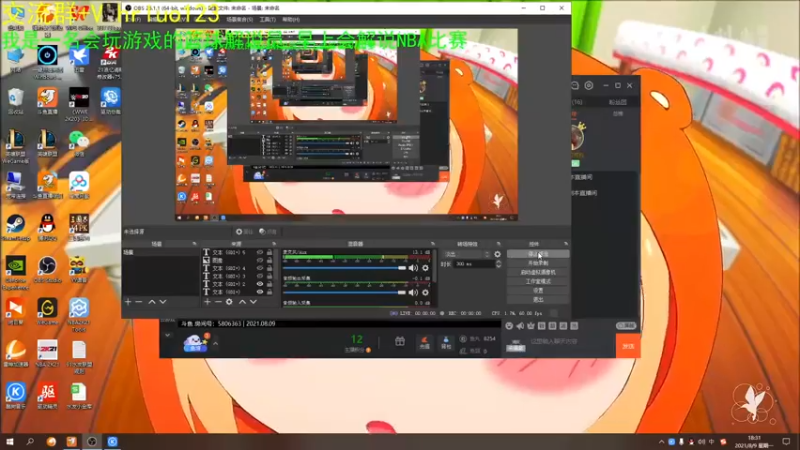Click 启动虚拟摄像机 button
This screenshot has width=800, height=450.
coord(538,272)
